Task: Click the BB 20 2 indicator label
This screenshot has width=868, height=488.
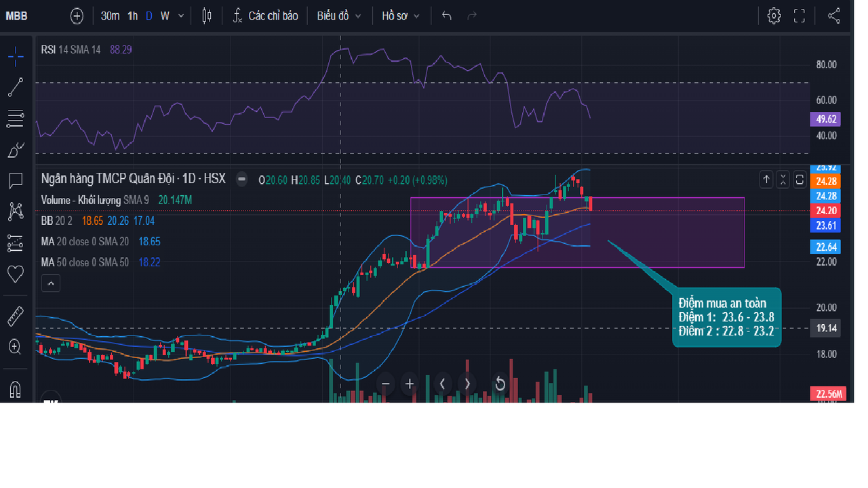Action: (x=56, y=221)
